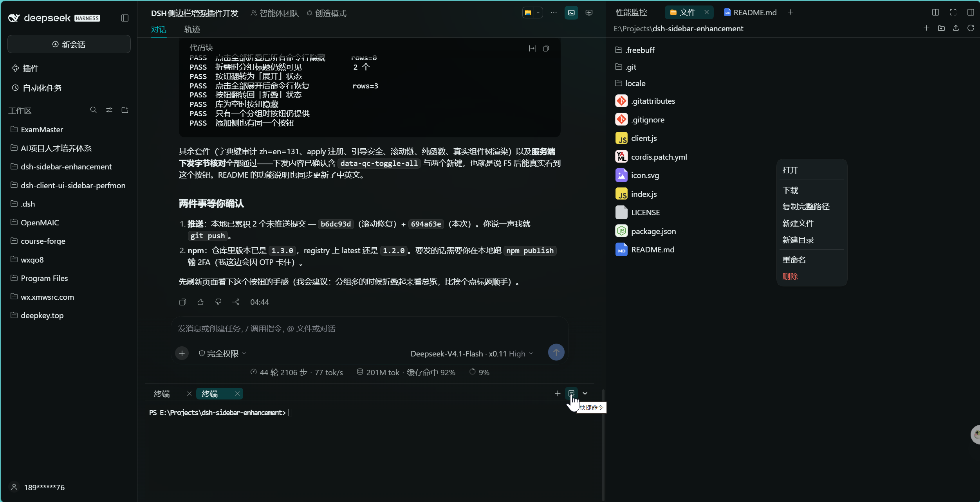Toggle the terminal panel button
The width and height of the screenshot is (980, 502).
coord(572,13)
